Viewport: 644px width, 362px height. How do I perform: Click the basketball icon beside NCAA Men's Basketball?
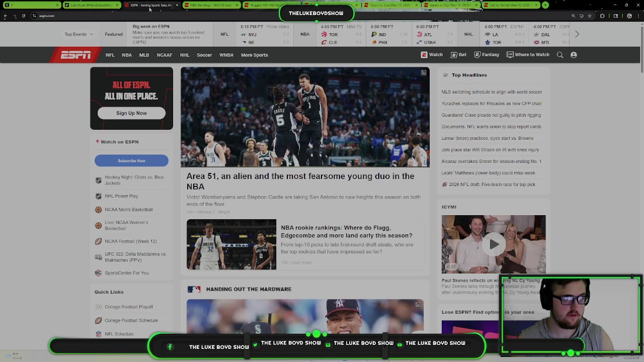coord(98,210)
